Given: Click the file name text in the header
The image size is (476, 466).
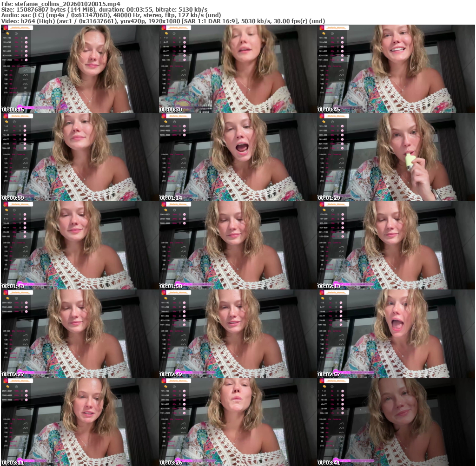Looking at the screenshot, I should tap(60, 4).
